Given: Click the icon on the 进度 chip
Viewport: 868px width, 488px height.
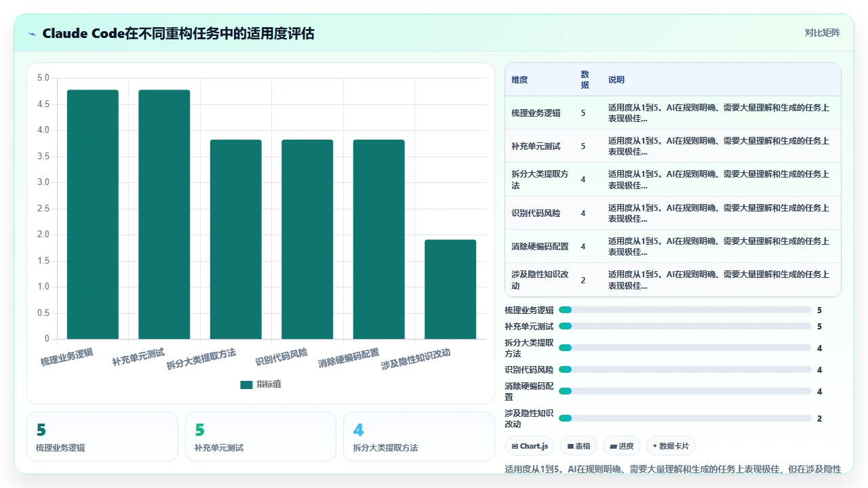Looking at the screenshot, I should [613, 446].
